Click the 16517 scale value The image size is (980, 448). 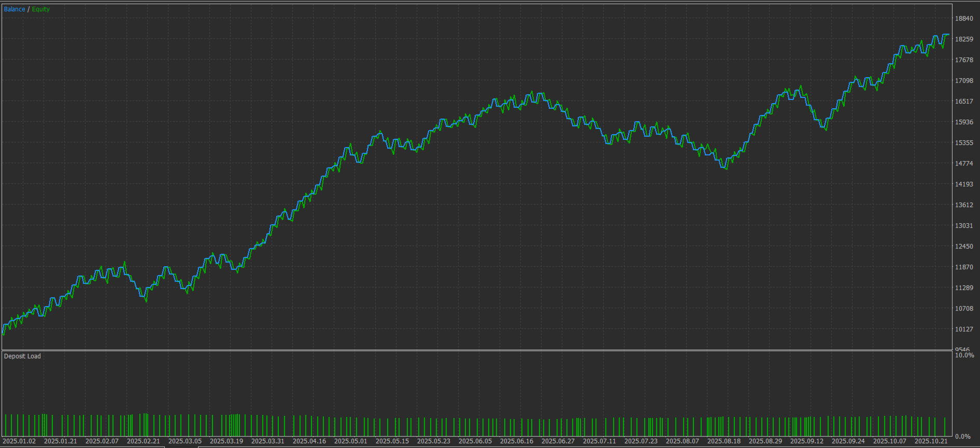pos(964,102)
